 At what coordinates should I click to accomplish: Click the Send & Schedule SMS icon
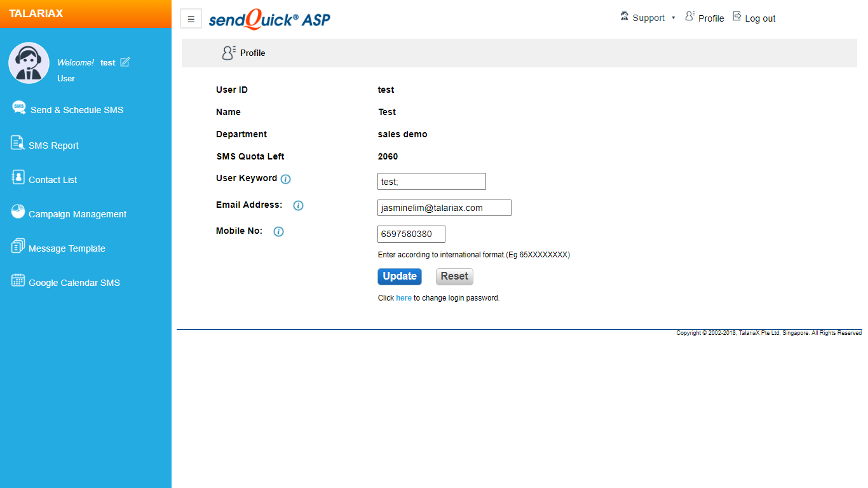click(19, 107)
